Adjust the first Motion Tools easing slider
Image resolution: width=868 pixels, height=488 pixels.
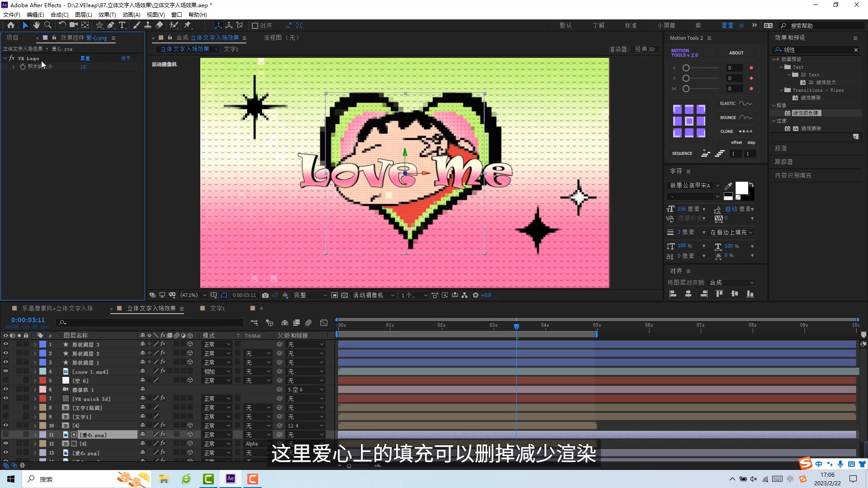pyautogui.click(x=686, y=68)
